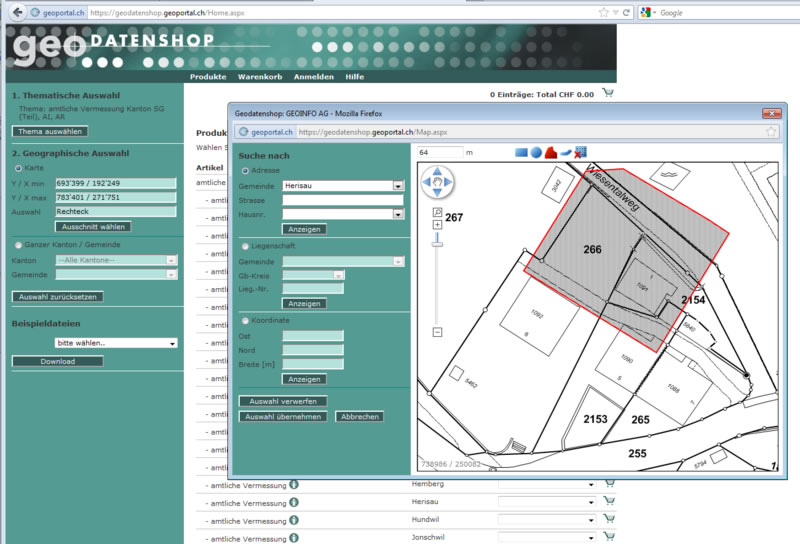Choose the Koordinate search radio button
The height and width of the screenshot is (544, 800).
coord(245,320)
